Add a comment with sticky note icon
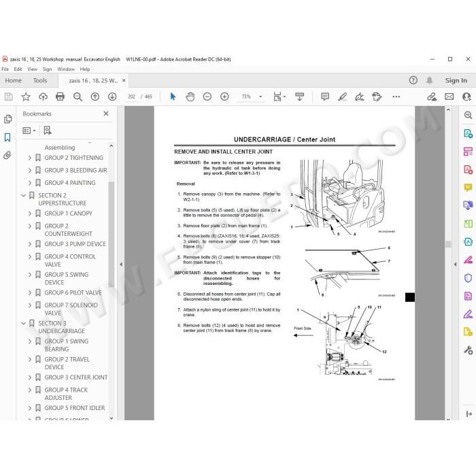 click(x=325, y=97)
